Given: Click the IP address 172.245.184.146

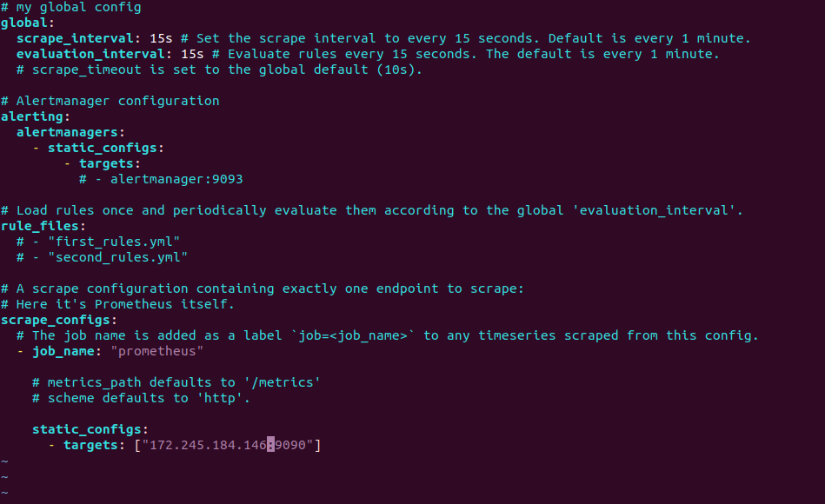Looking at the screenshot, I should click(x=208, y=445).
